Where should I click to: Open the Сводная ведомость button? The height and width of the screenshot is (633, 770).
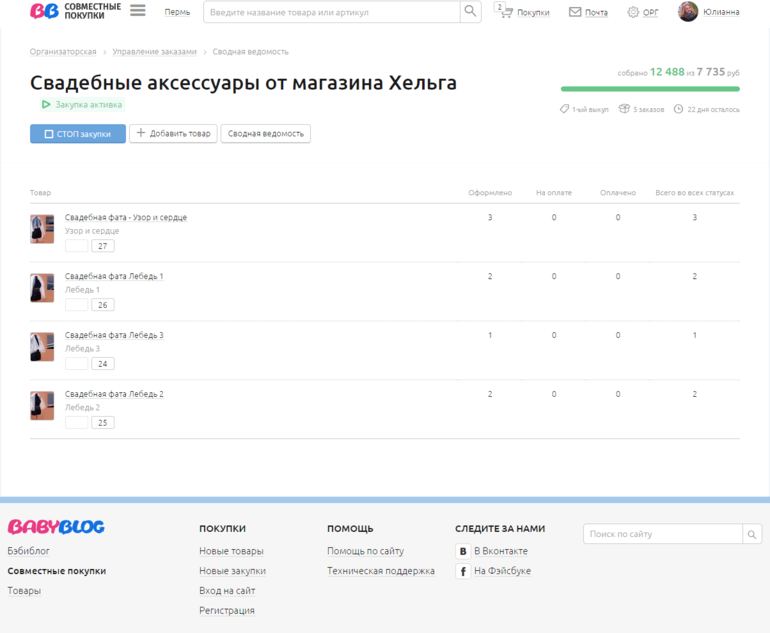pos(266,133)
